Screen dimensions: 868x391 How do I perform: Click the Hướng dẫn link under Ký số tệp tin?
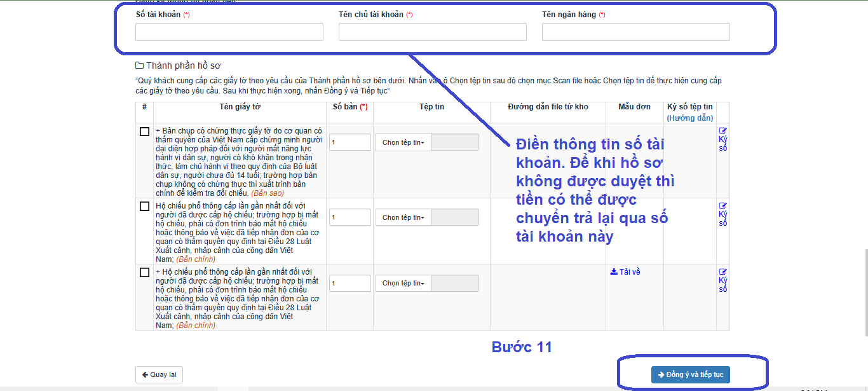(x=690, y=118)
